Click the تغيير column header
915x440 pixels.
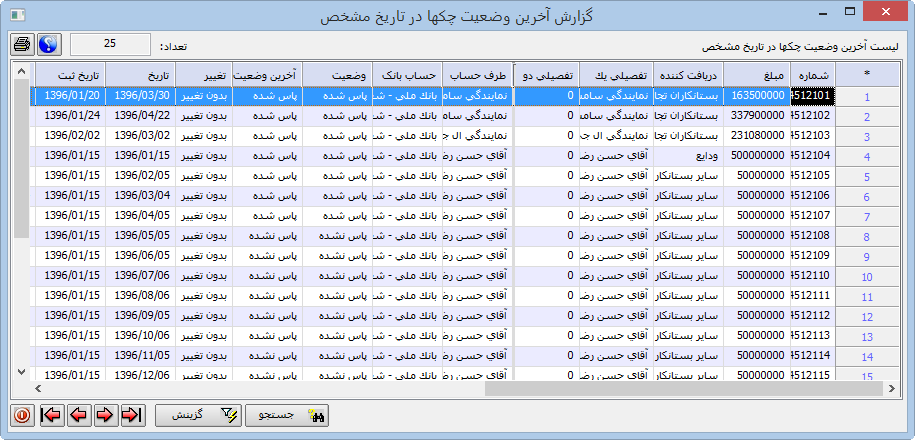(x=204, y=75)
